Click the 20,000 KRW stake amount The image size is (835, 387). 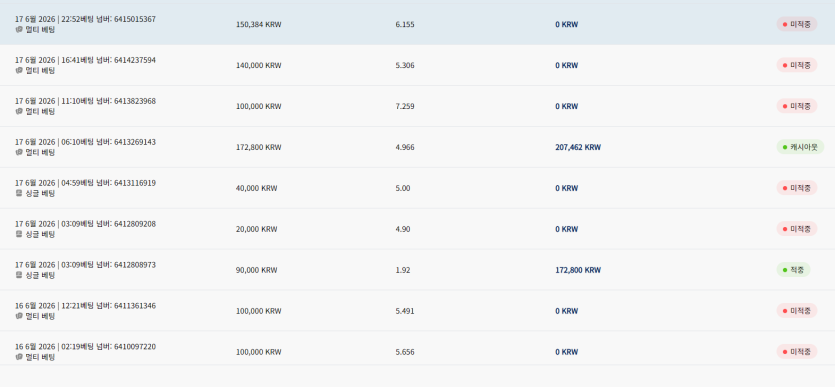256,229
